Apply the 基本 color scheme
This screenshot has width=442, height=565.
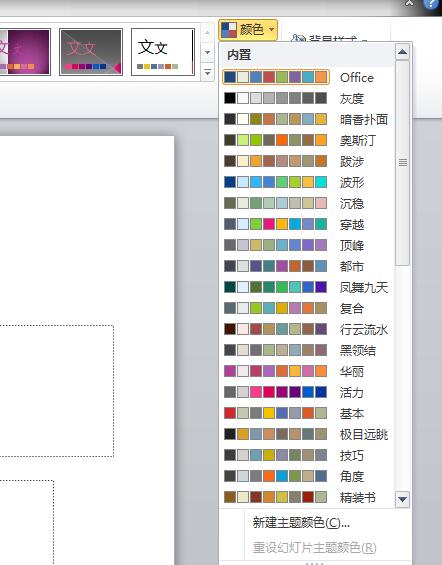pos(307,413)
